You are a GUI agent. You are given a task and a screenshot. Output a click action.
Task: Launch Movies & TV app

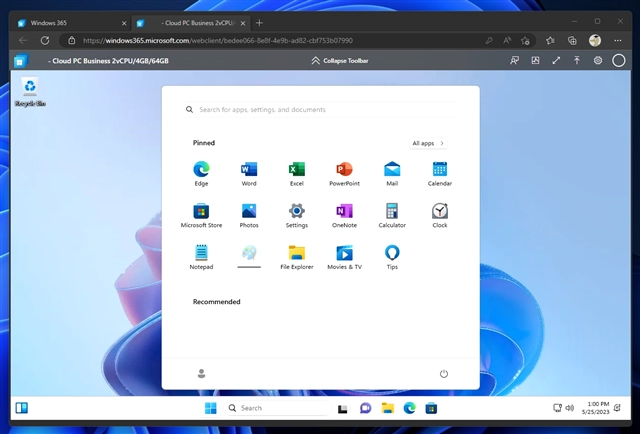(x=344, y=257)
